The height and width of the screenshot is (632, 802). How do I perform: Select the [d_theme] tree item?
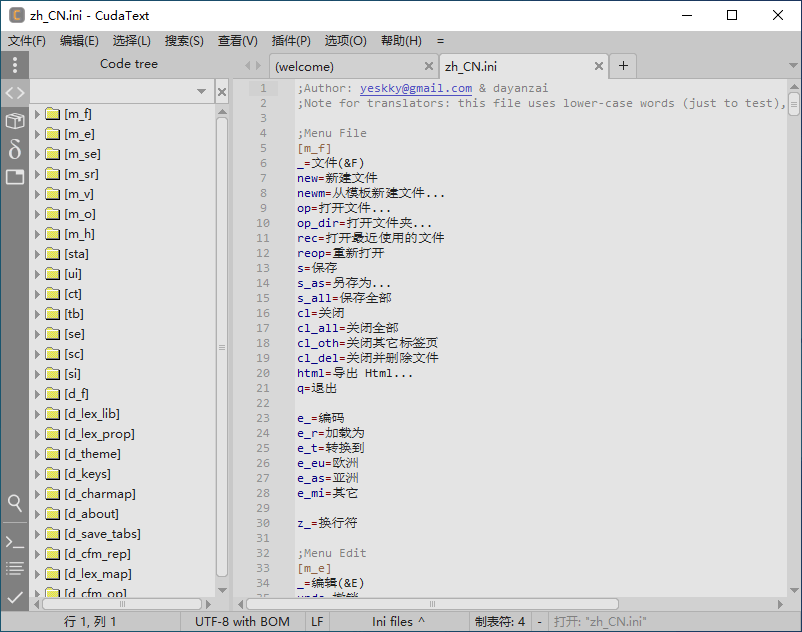93,454
